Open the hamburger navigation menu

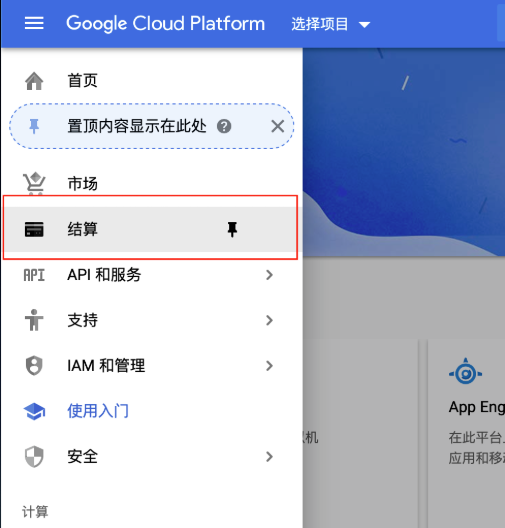(34, 23)
